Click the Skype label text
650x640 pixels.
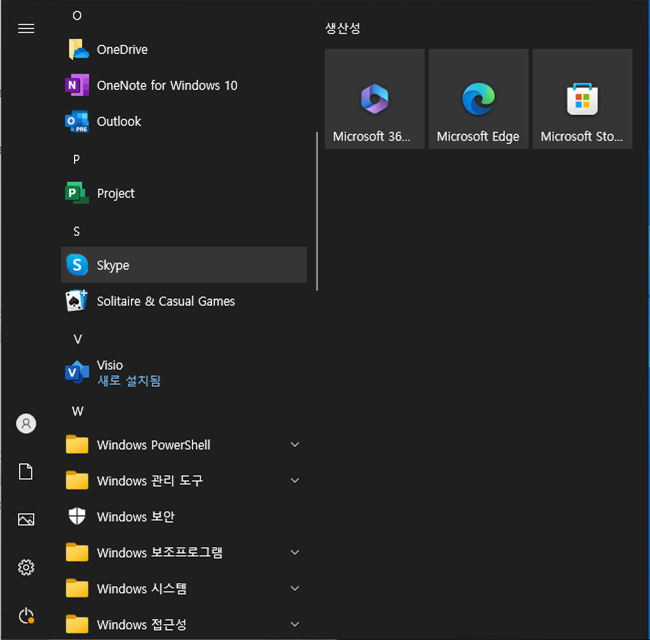pyautogui.click(x=113, y=265)
